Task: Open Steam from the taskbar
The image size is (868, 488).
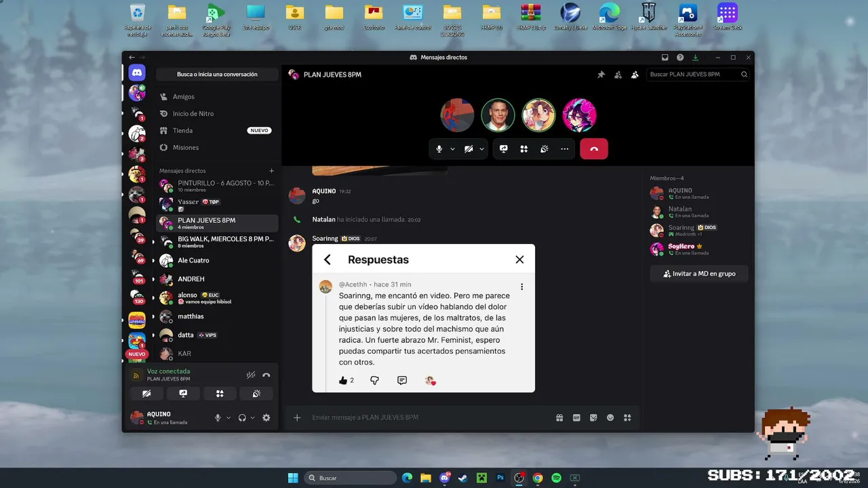Action: point(464,478)
